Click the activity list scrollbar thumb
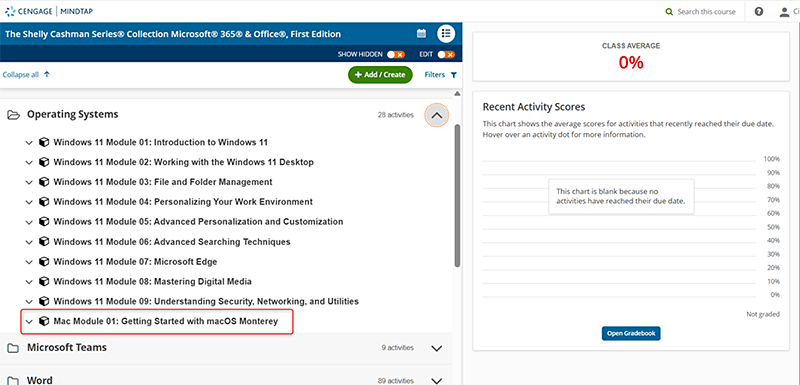This screenshot has width=800, height=385. (457, 195)
